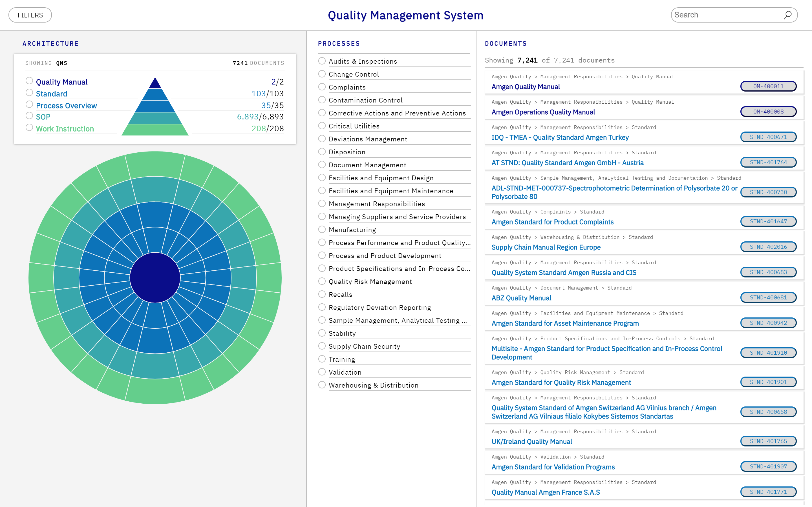Open document badge STND-402016
Viewport: 812px width, 507px height.
pyautogui.click(x=768, y=246)
